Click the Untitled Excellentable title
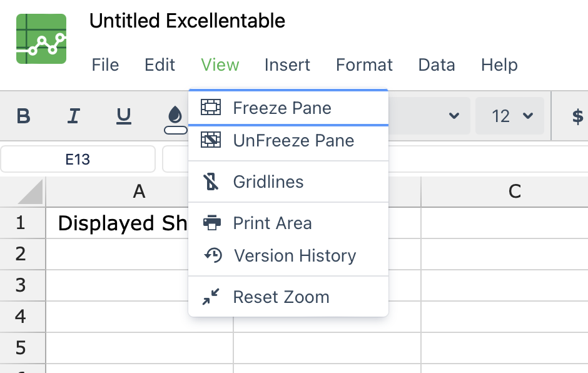This screenshot has height=373, width=588. point(187,21)
